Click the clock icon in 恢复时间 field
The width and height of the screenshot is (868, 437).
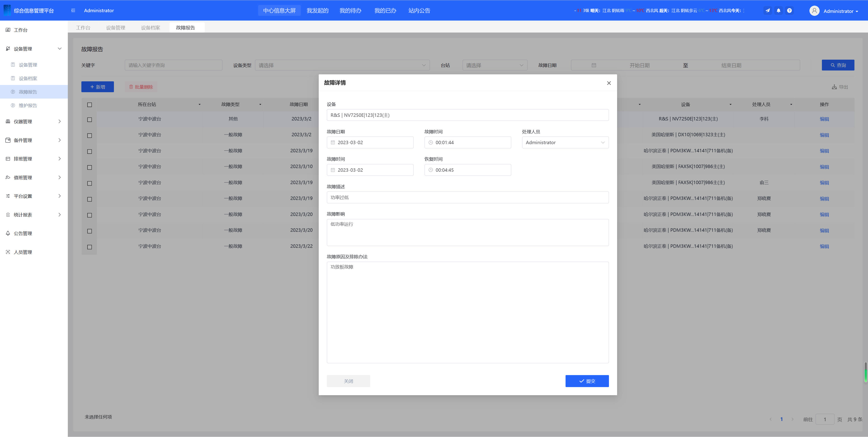click(x=431, y=170)
